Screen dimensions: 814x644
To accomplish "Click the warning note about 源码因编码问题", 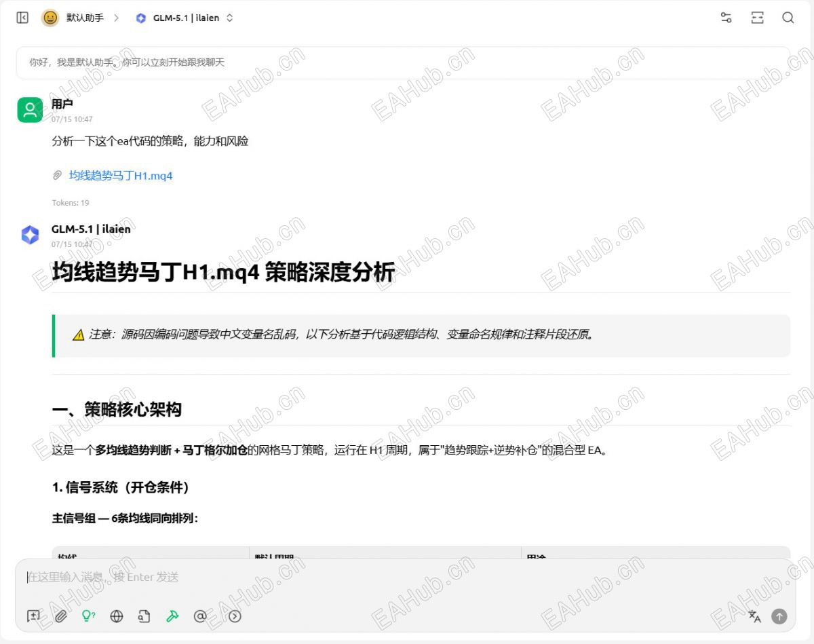I will 421,335.
